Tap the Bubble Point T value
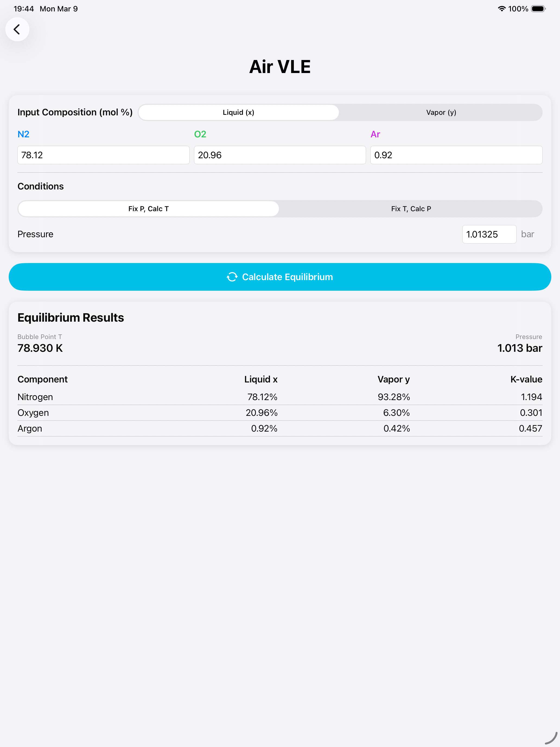Screen dimensions: 560x747 [40, 348]
